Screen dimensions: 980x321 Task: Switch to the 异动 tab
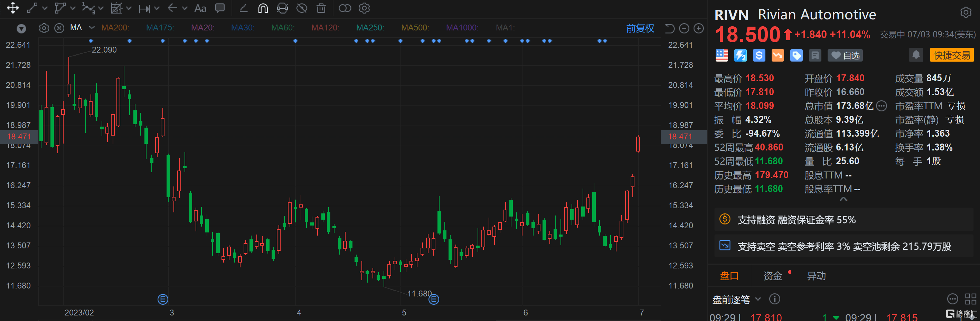coord(817,276)
